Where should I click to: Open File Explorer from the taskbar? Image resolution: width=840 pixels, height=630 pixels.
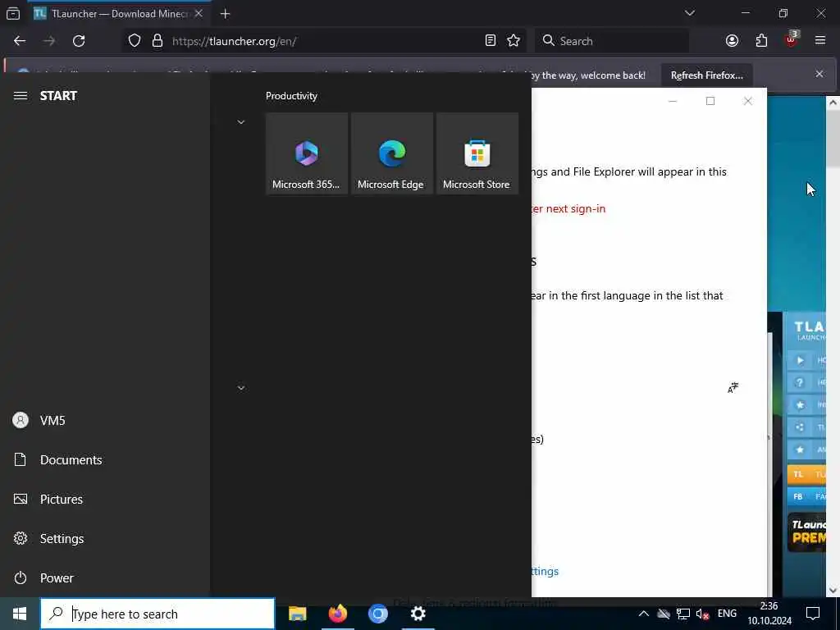pos(297,614)
